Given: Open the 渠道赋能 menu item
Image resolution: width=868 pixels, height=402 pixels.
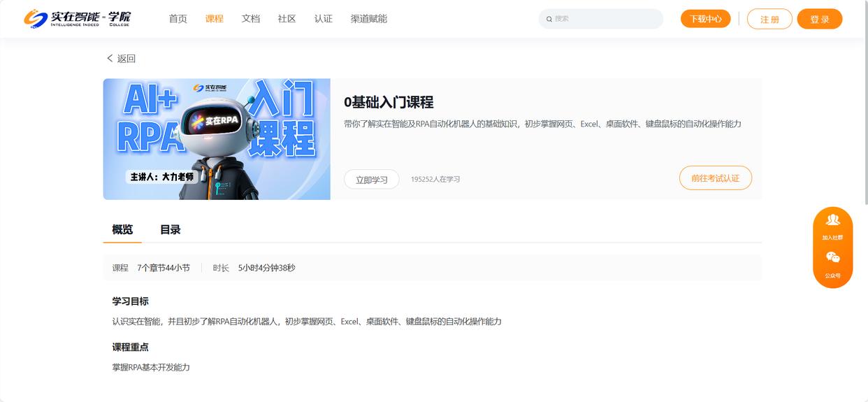Looking at the screenshot, I should click(369, 19).
